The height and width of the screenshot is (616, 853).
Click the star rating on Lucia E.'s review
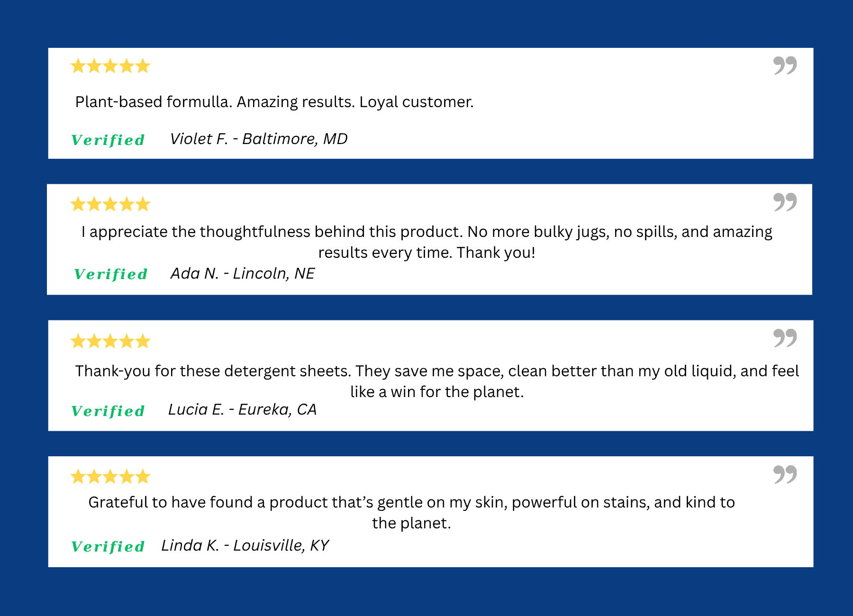tap(110, 341)
